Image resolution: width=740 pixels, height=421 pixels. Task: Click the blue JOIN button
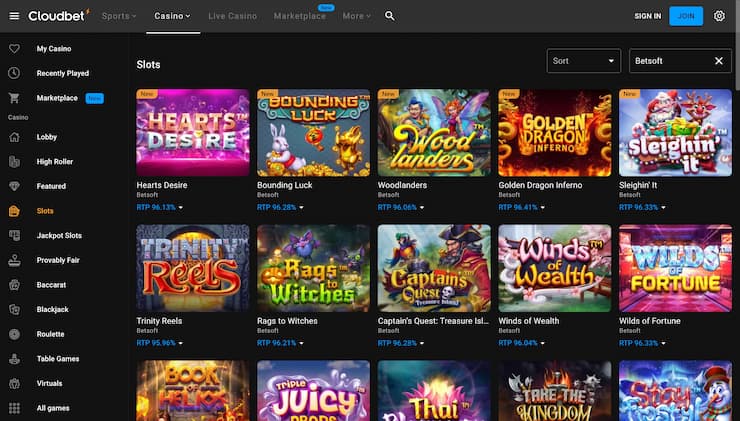pos(686,16)
